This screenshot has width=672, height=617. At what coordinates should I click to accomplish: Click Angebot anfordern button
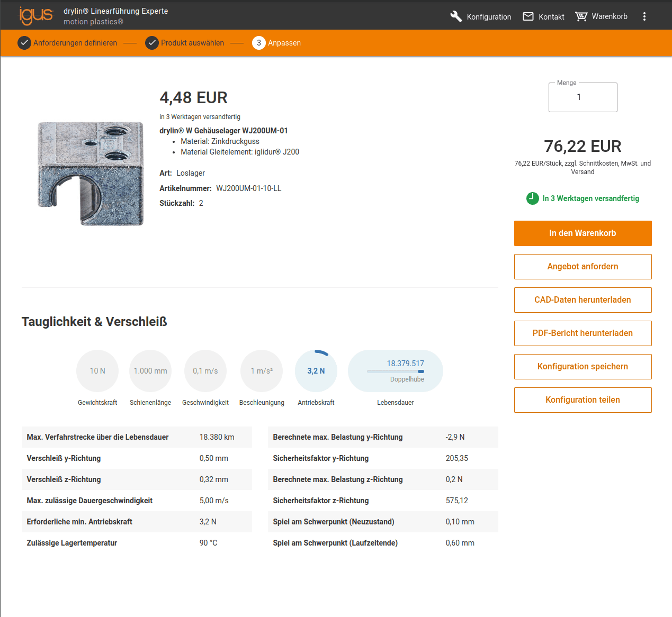[583, 267]
